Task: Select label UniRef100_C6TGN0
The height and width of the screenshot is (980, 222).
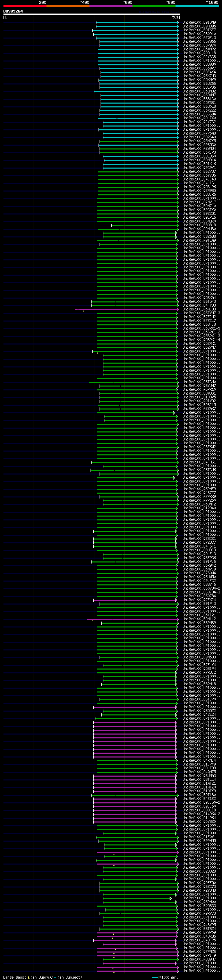Action: (x=199, y=382)
